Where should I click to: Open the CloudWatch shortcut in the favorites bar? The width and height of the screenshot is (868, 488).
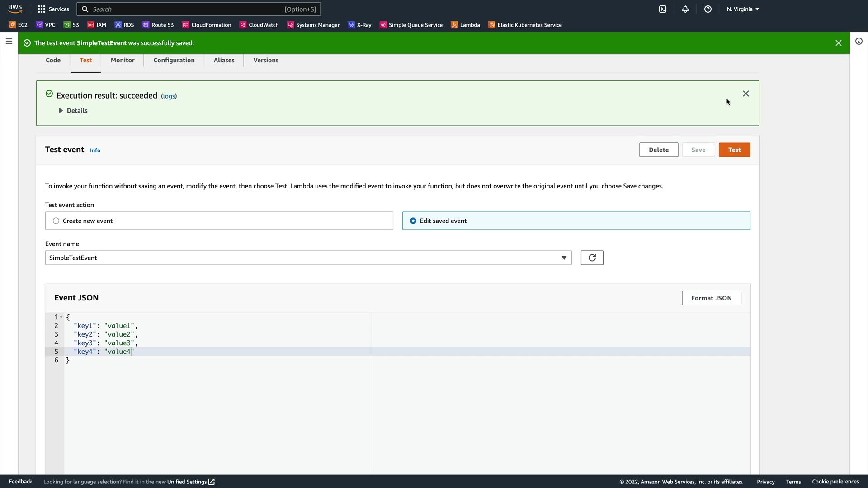tap(259, 25)
